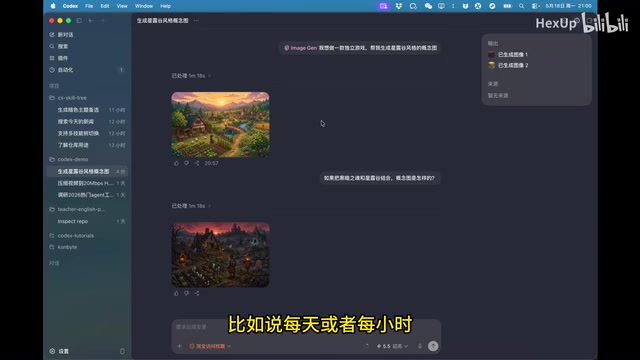Open the dark gothic farm image thumbnail
Image resolution: width=640 pixels, height=360 pixels.
pyautogui.click(x=220, y=255)
